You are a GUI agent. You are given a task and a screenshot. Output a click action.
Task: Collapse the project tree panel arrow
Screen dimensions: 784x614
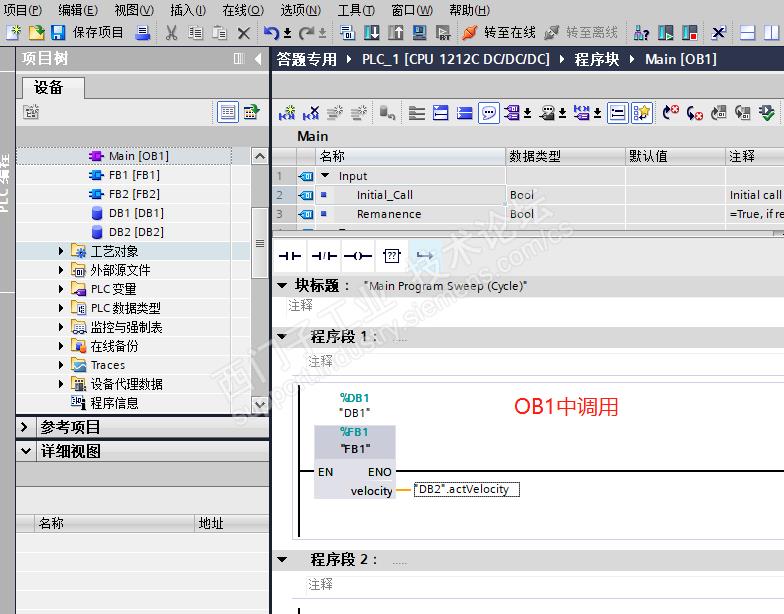pyautogui.click(x=258, y=59)
